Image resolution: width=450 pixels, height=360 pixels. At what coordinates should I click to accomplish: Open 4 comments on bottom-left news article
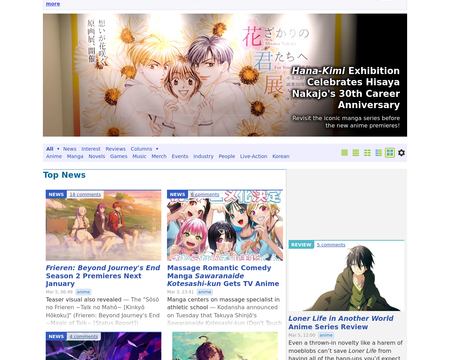(84, 336)
